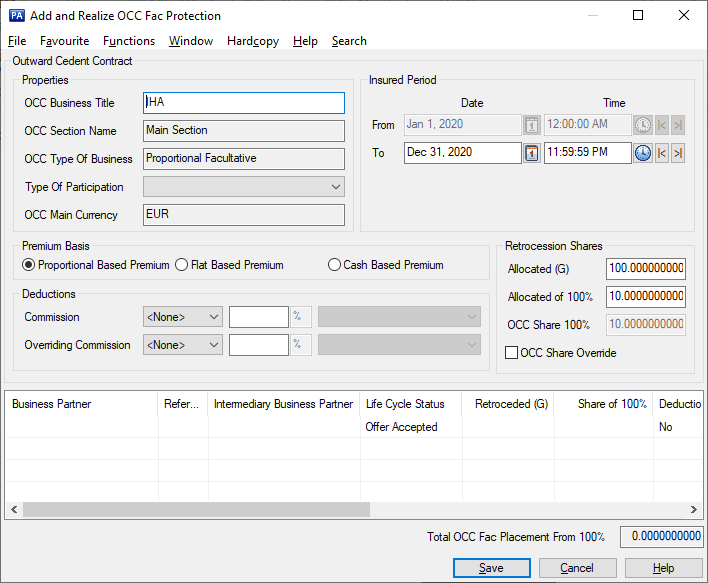This screenshot has height=583, width=708.
Task: Open the Functions menu
Action: pos(129,41)
